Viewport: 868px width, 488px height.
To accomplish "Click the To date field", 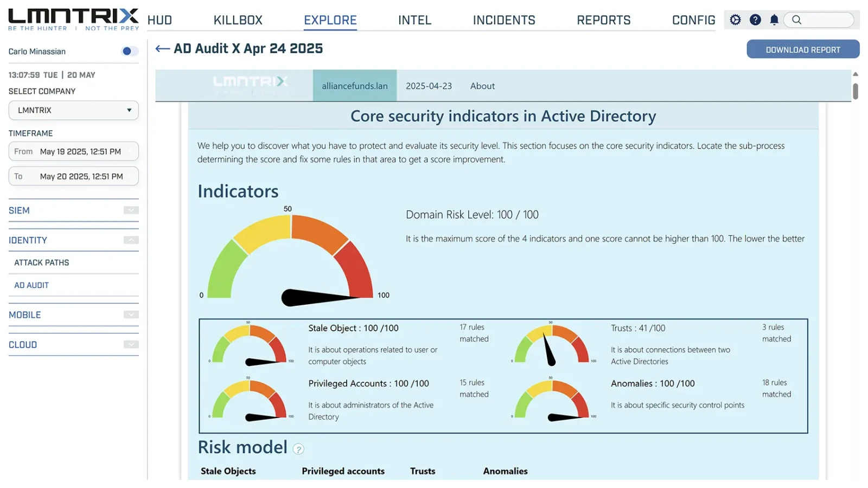I will [x=73, y=176].
